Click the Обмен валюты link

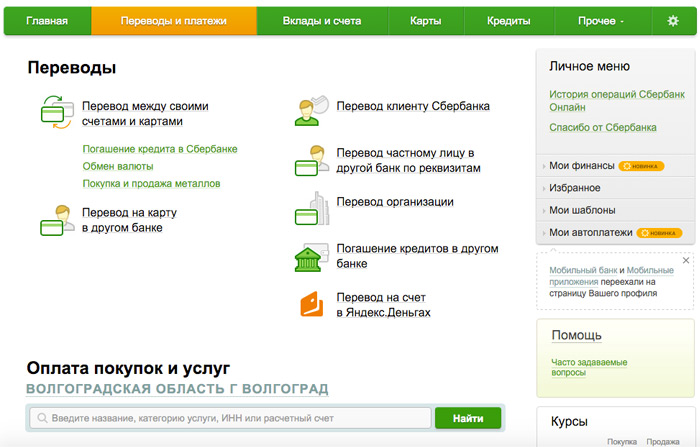[118, 166]
